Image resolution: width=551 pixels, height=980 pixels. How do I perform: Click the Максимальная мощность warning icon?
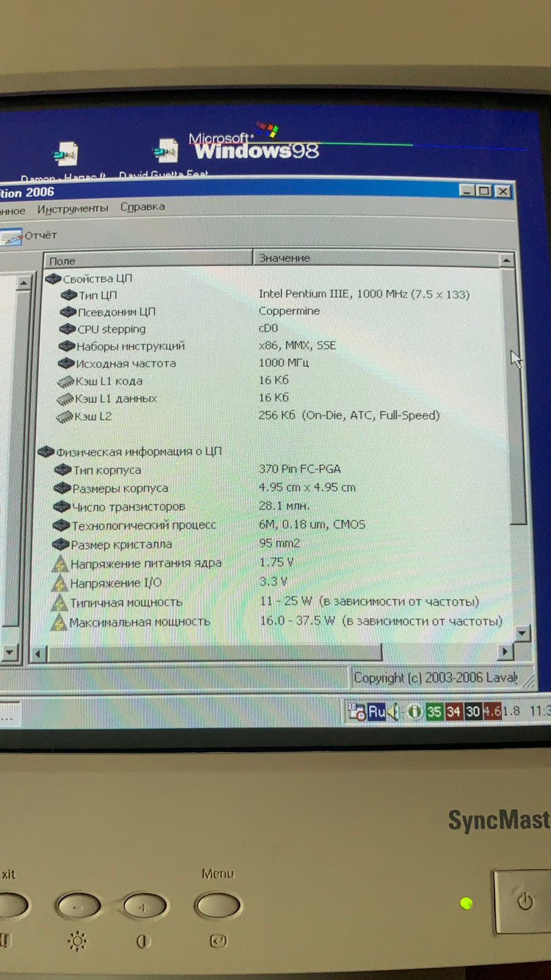pyautogui.click(x=58, y=622)
